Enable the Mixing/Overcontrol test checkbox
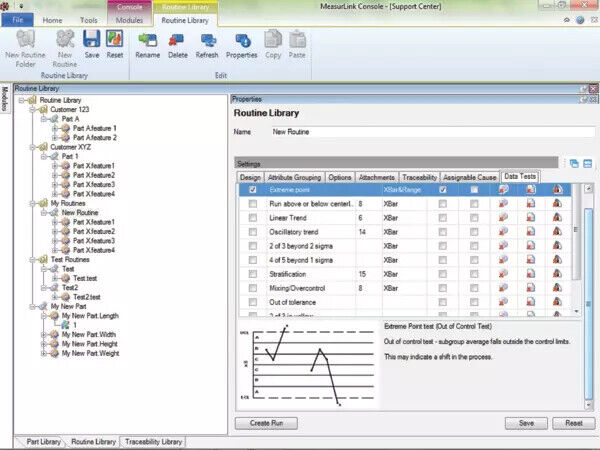The height and width of the screenshot is (450, 600). tap(253, 288)
